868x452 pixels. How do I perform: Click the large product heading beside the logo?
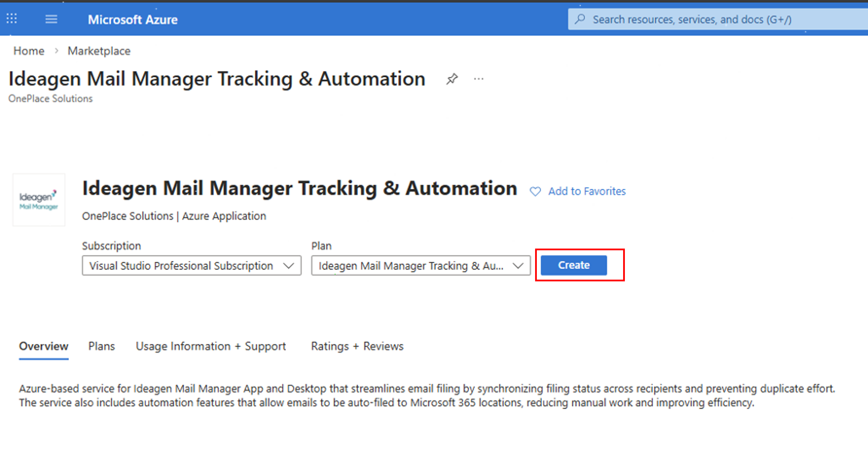click(300, 188)
